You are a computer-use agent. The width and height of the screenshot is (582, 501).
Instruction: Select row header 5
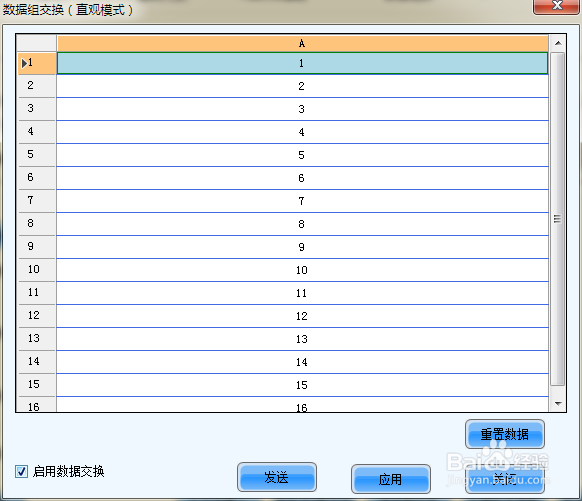tap(37, 155)
